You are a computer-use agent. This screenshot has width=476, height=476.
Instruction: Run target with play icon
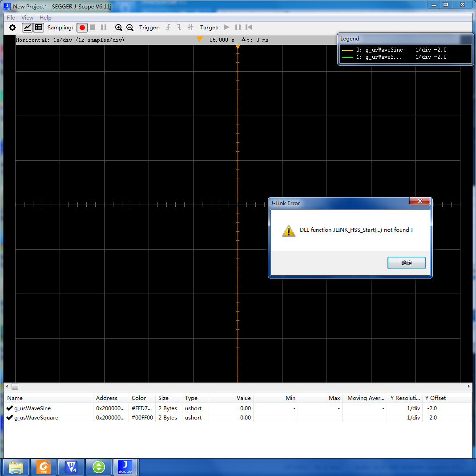(x=226, y=27)
